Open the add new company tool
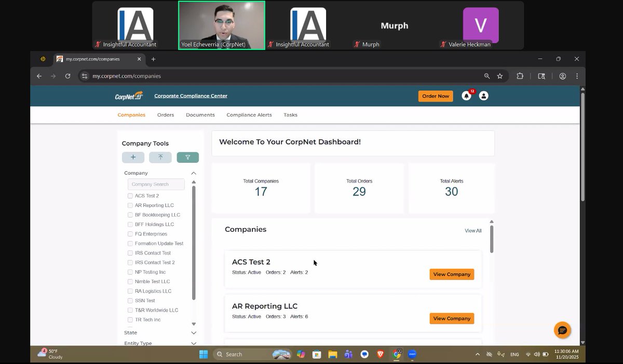 [133, 157]
